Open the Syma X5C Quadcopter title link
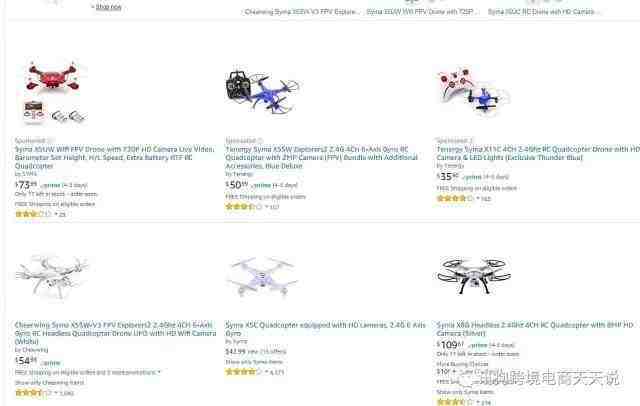 point(325,329)
